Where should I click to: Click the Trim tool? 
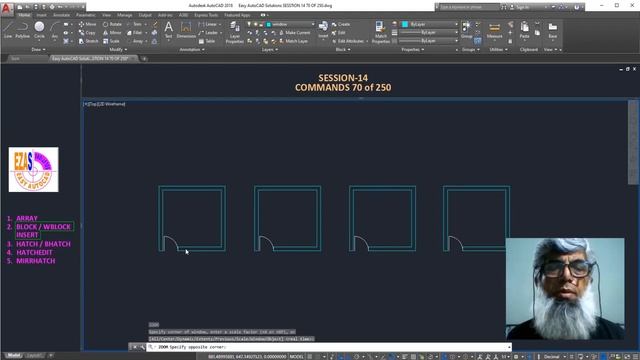(135, 24)
